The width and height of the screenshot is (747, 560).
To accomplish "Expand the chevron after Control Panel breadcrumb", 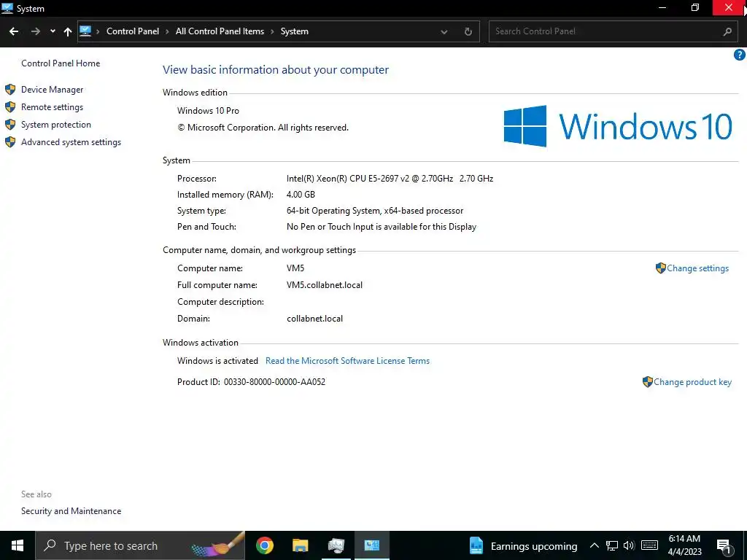I will coord(167,31).
